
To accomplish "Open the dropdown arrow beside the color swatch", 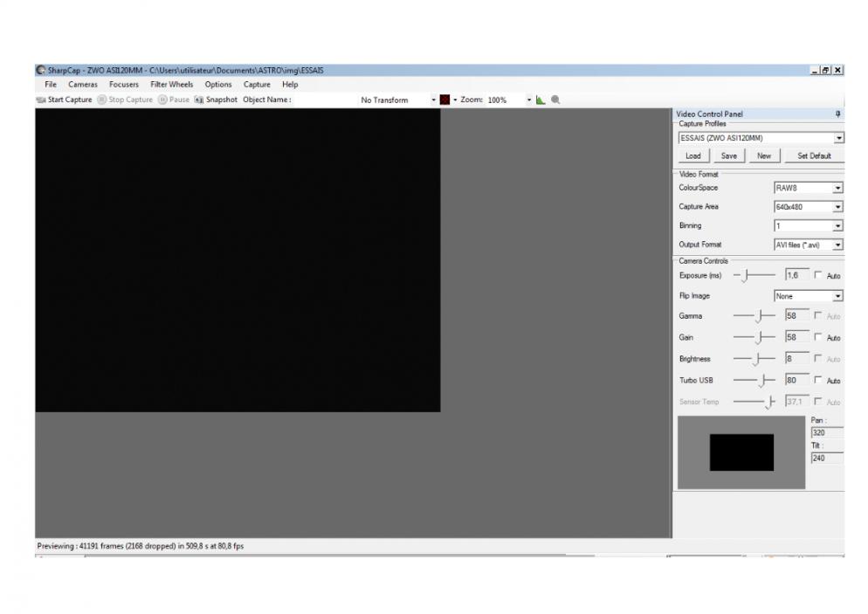I will point(455,100).
